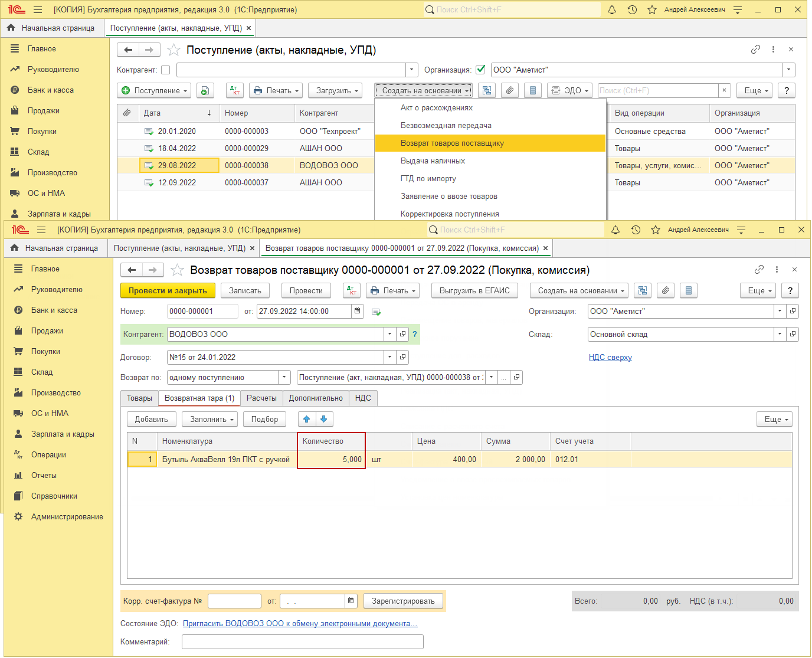Choose Акт о расхождениях menu item
The width and height of the screenshot is (812, 658).
pyautogui.click(x=437, y=108)
